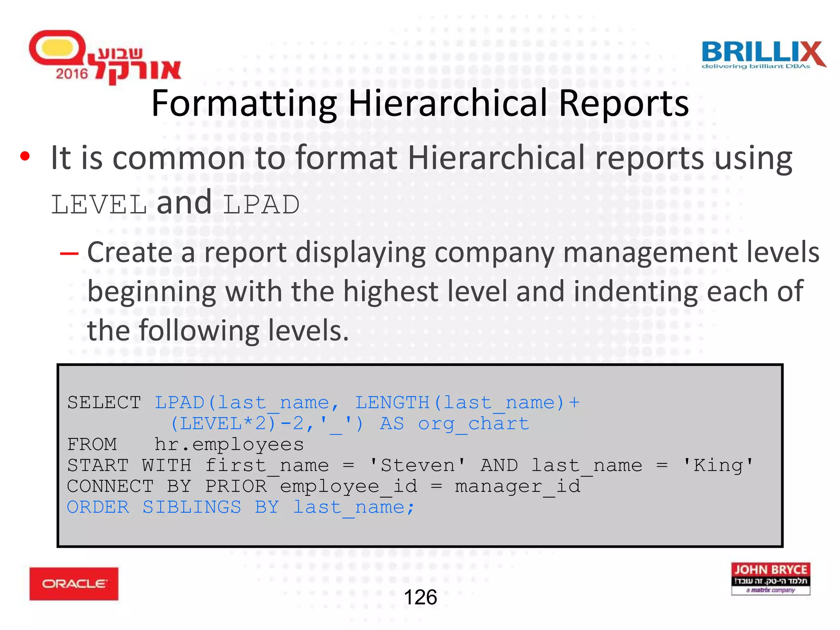Screen dimensions: 840x630
Task: Click the line 'beginning with the highest level and indenting each of'
Action: click(x=445, y=292)
